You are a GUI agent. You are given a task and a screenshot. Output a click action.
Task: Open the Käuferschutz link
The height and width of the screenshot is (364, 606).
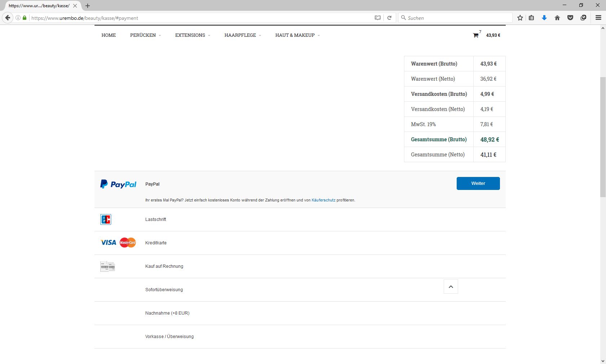point(323,200)
